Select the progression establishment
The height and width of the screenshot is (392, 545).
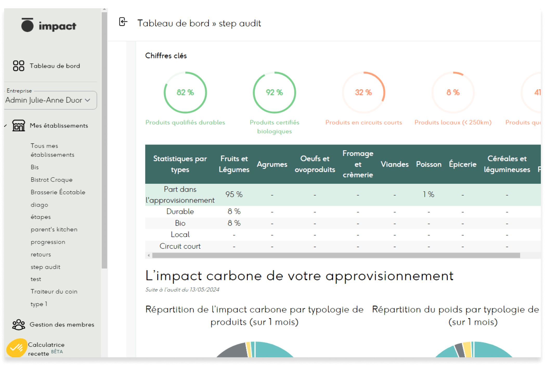click(48, 242)
